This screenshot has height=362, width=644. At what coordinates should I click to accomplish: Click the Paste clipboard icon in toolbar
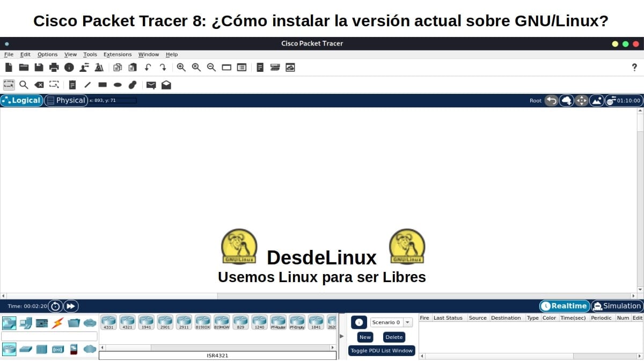coord(133,67)
